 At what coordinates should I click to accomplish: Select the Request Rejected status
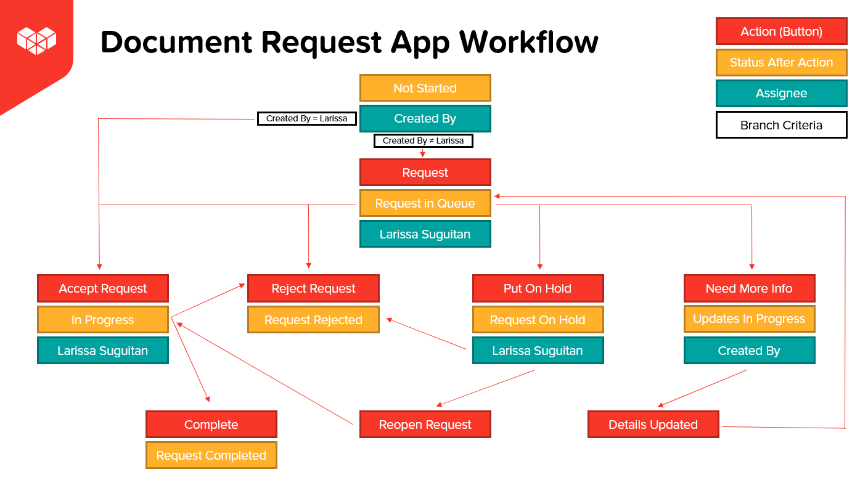313,319
